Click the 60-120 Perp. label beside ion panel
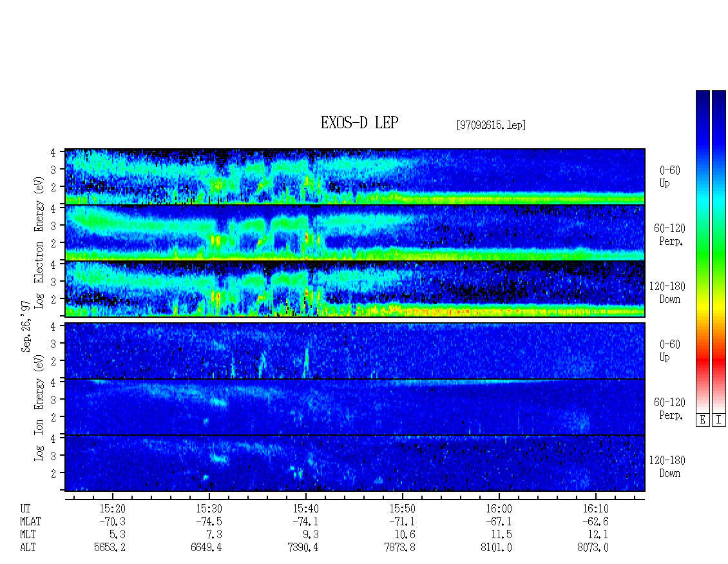 pos(669,409)
